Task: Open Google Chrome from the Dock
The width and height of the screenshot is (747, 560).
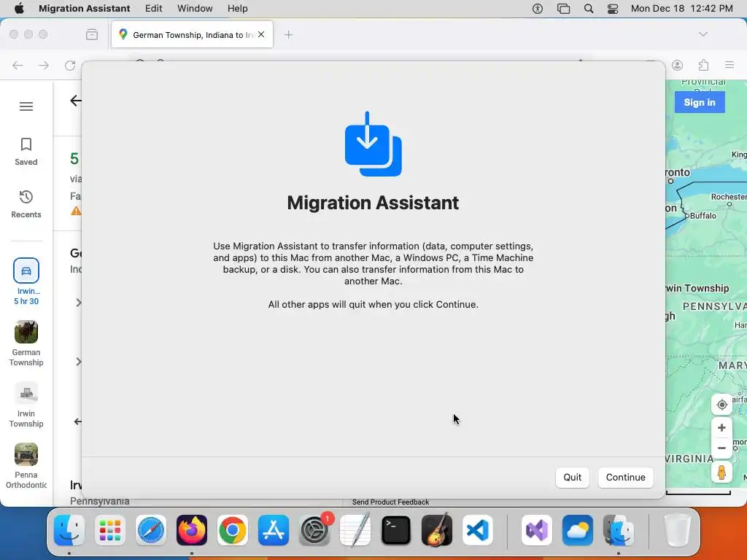Action: tap(233, 530)
